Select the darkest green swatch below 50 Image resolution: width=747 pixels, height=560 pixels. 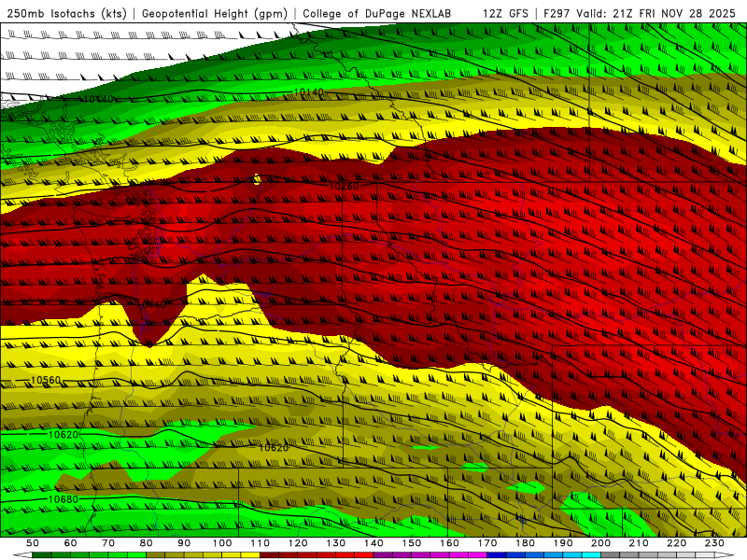[x=42, y=555]
